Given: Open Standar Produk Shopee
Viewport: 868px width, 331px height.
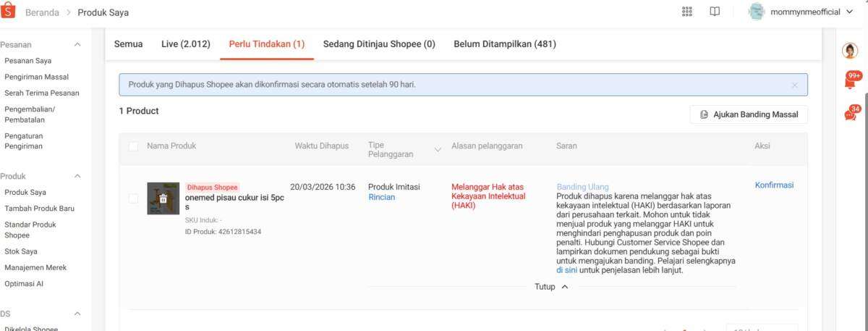Looking at the screenshot, I should pos(30,230).
